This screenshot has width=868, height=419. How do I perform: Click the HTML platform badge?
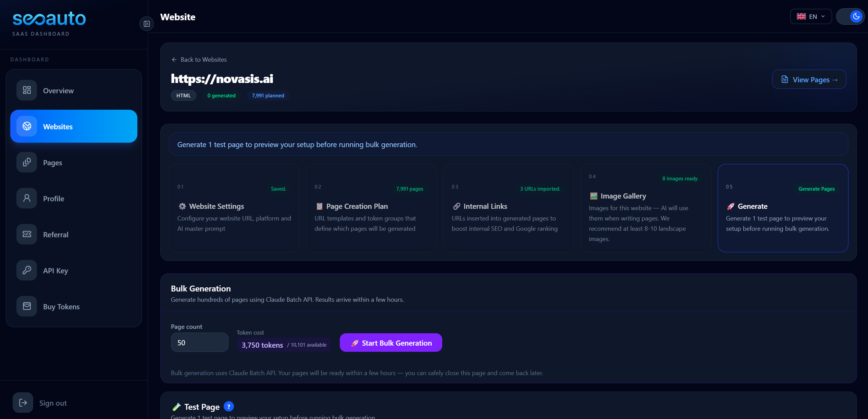[x=184, y=96]
